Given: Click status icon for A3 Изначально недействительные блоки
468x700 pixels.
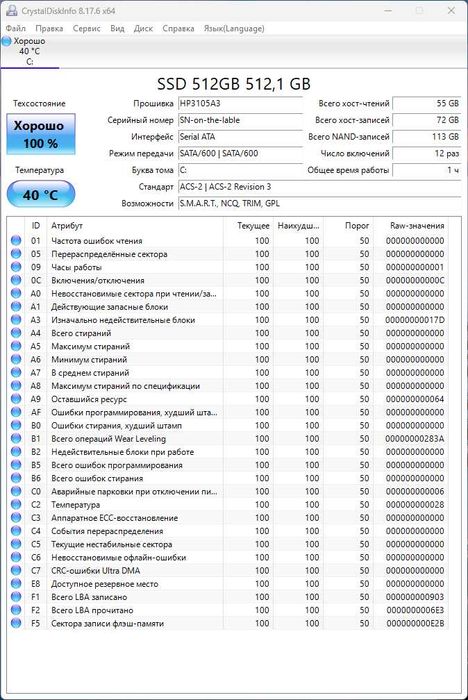Looking at the screenshot, I should (x=16, y=320).
